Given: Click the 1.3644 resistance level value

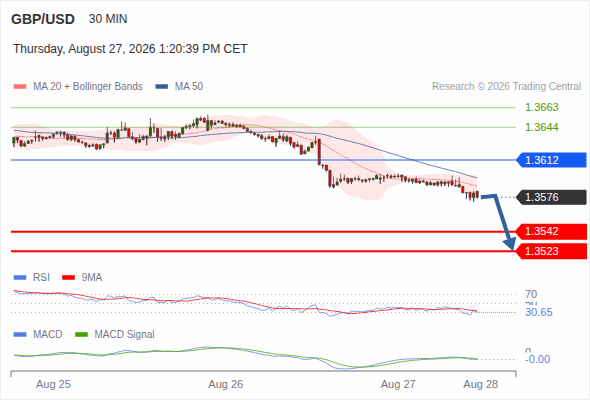Looking at the screenshot, I should 541,127.
